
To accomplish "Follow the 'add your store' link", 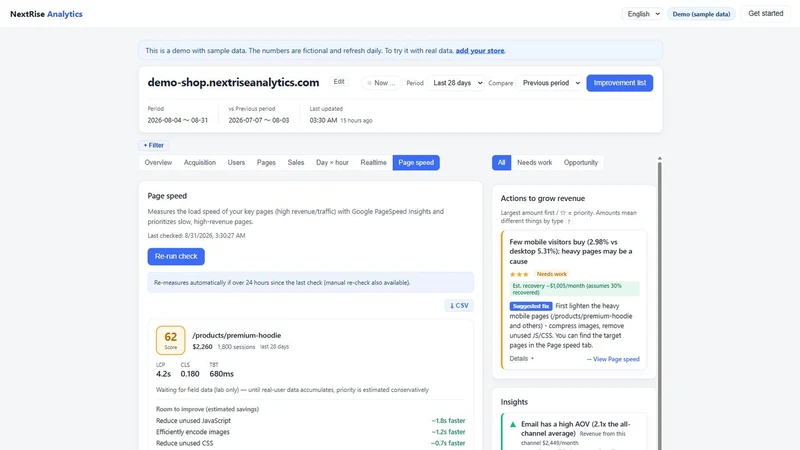I will pyautogui.click(x=480, y=51).
